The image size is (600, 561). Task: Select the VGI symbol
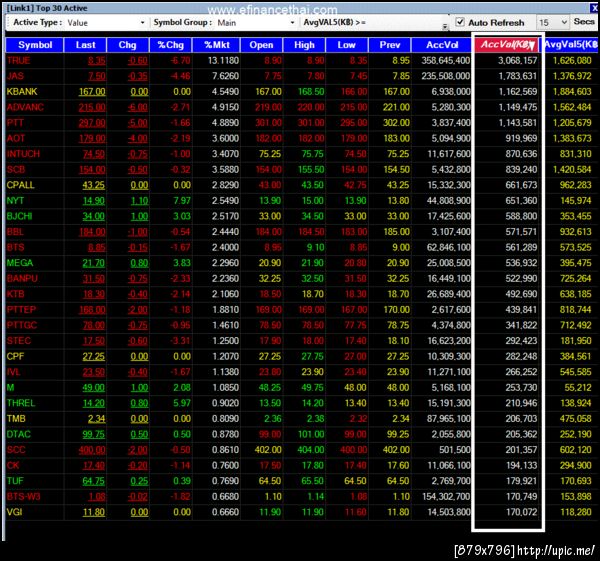[x=14, y=512]
